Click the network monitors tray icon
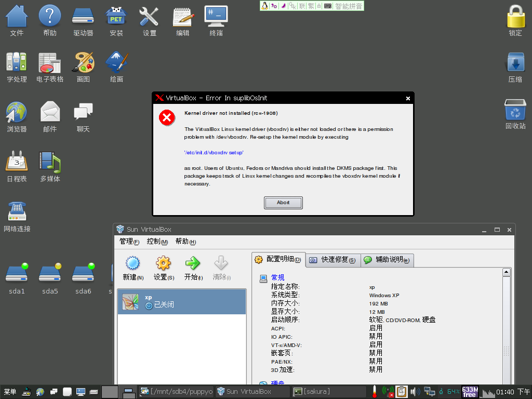Viewport: 532px width, 399px height. click(x=429, y=392)
